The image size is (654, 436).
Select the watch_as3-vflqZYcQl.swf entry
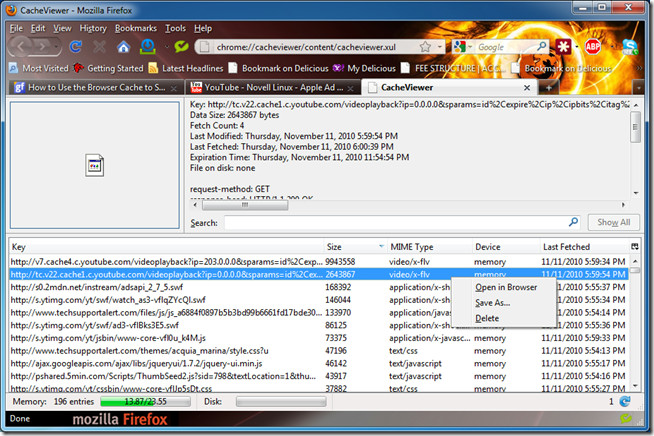[x=319, y=300]
